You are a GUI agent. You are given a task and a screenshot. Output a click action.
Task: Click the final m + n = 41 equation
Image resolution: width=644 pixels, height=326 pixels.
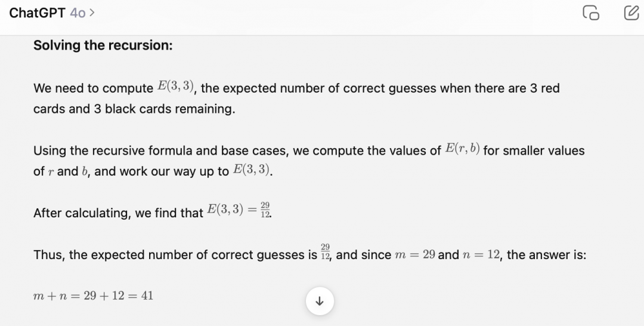tap(93, 295)
